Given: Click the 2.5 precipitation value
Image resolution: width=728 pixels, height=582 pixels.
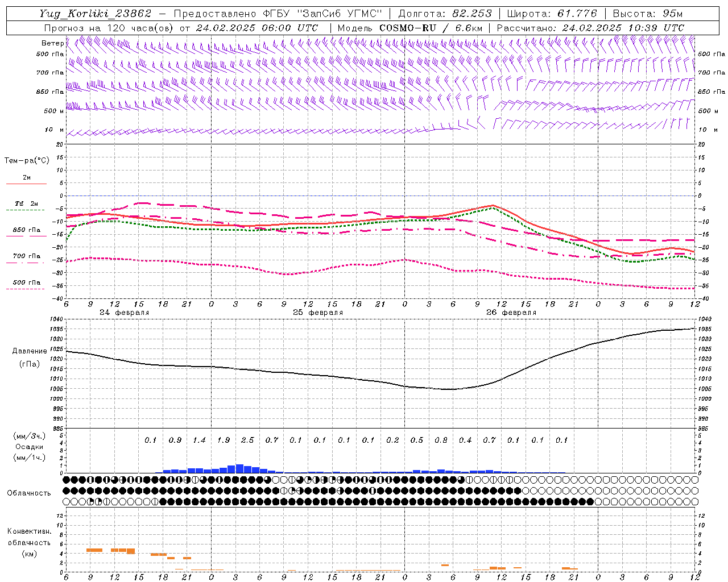Looking at the screenshot, I should [247, 440].
